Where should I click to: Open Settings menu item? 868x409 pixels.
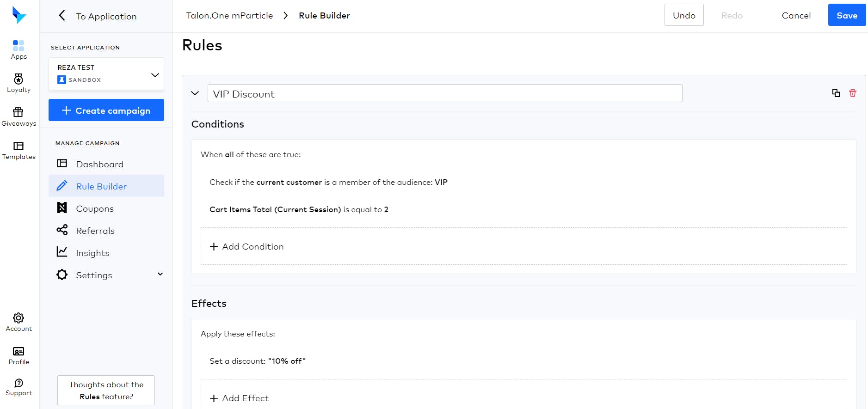click(106, 275)
